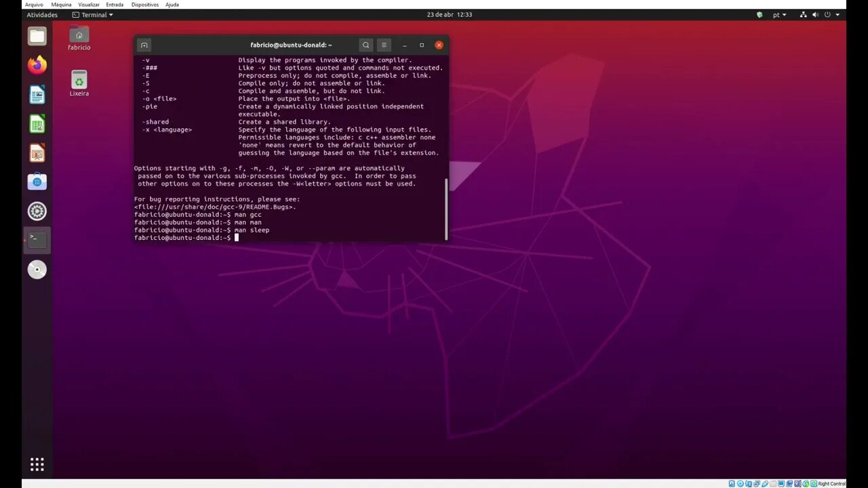Click the terminal vertical scrollbar
868x488 pixels.
pyautogui.click(x=446, y=209)
